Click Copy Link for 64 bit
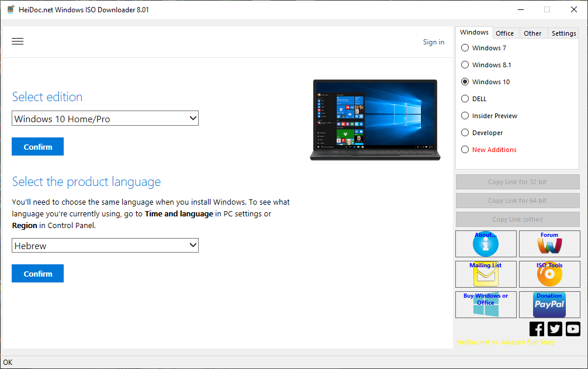This screenshot has width=588, height=369. click(517, 201)
